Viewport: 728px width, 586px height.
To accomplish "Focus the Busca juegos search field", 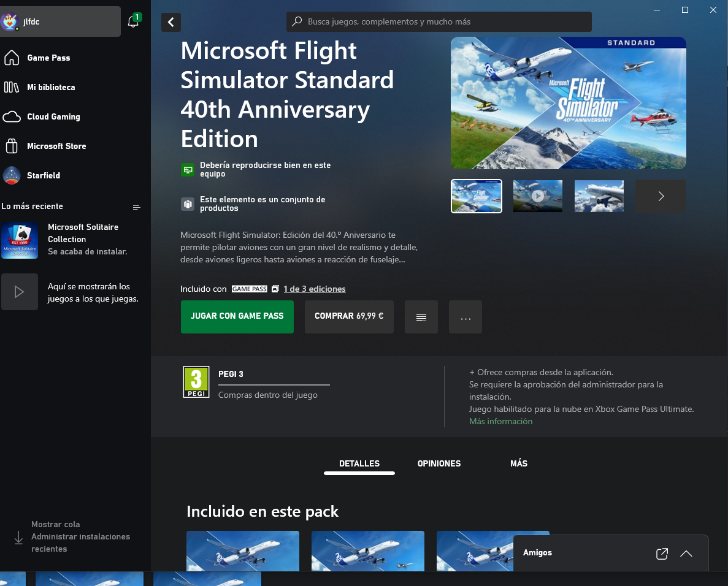I will pos(439,22).
